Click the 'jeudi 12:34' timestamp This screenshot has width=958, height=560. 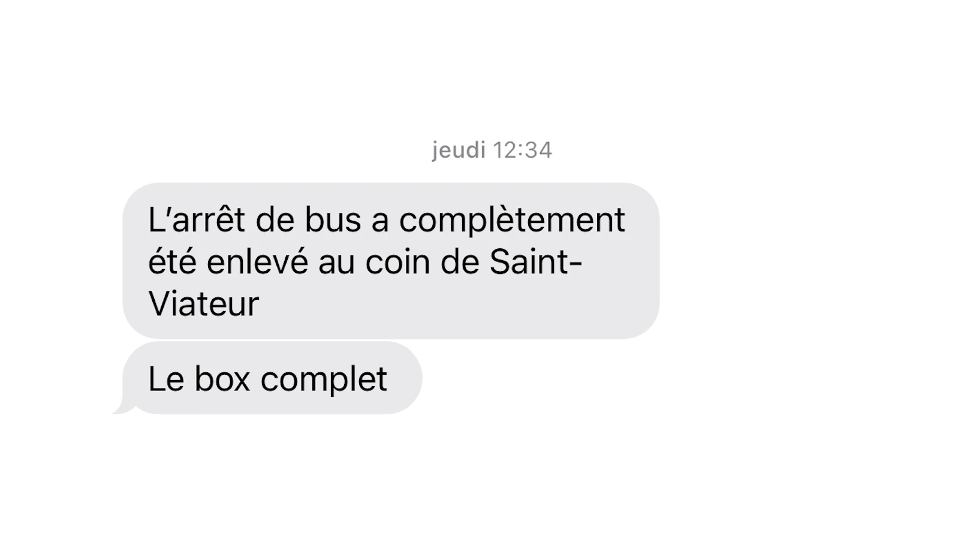coord(492,150)
